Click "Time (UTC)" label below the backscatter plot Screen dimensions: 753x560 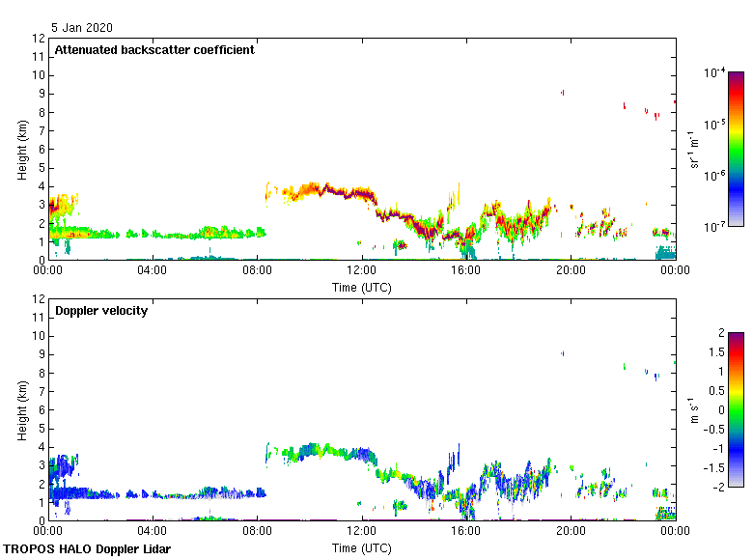pyautogui.click(x=362, y=288)
